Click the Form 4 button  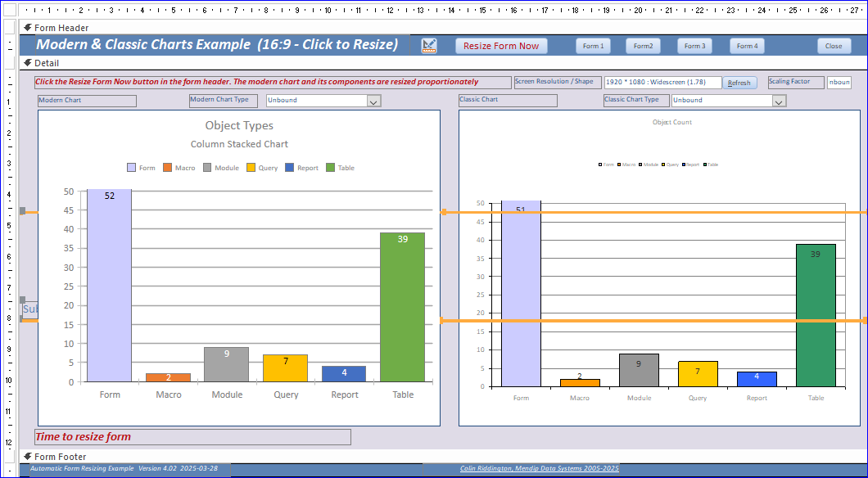tap(747, 46)
